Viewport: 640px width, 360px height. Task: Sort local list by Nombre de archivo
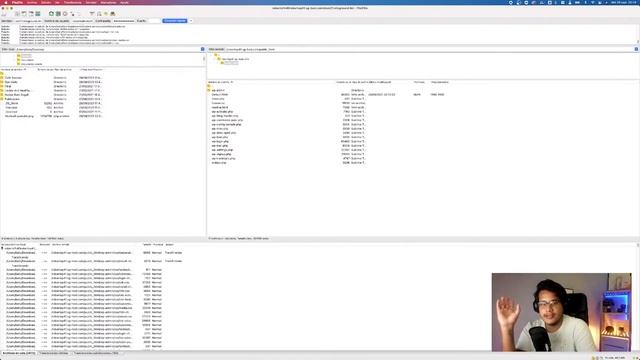(x=13, y=69)
